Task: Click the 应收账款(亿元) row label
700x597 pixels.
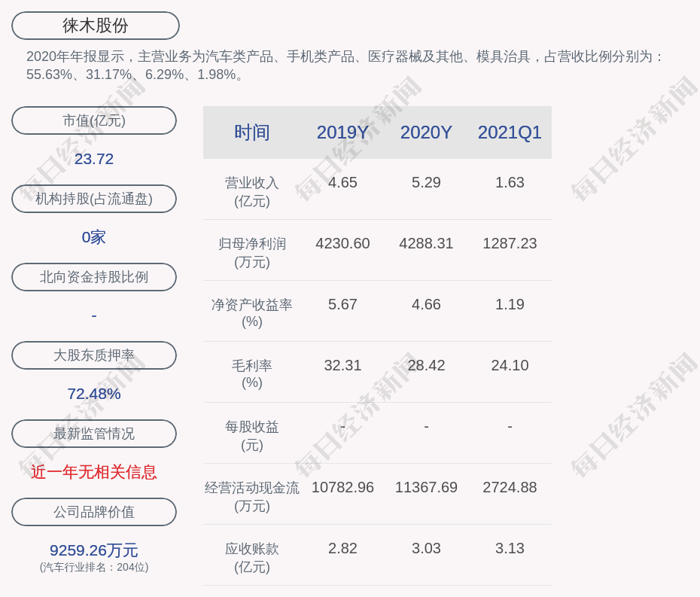Action: pos(252,557)
